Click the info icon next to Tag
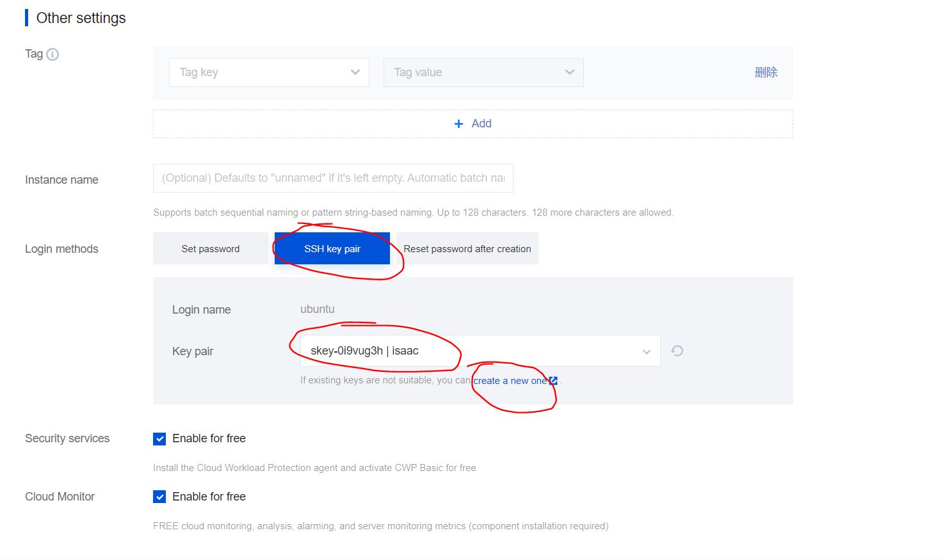 53,54
